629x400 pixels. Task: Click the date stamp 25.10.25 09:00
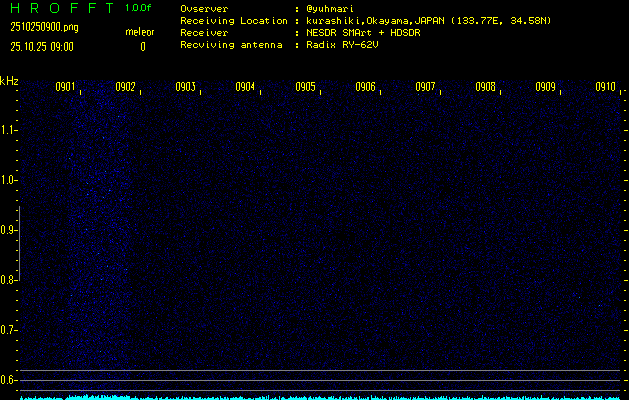(42, 47)
